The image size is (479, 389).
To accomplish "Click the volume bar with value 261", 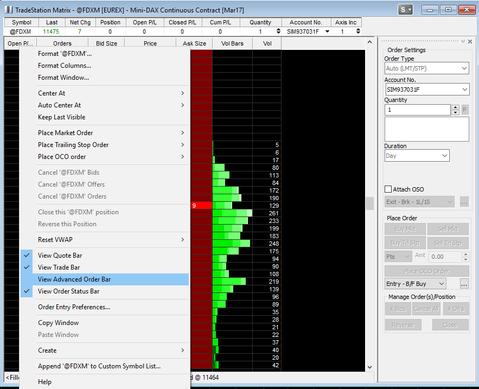I will tap(232, 213).
